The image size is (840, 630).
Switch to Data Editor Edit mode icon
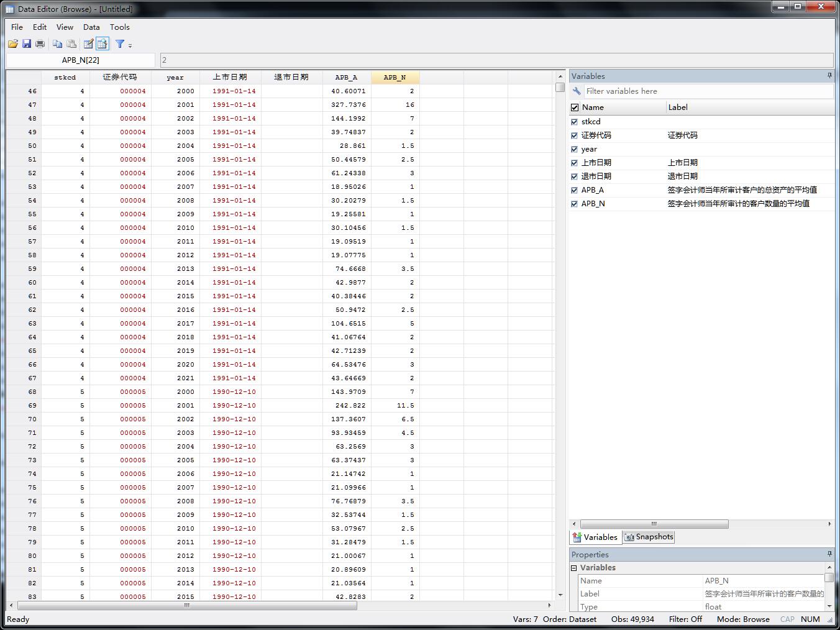point(88,43)
